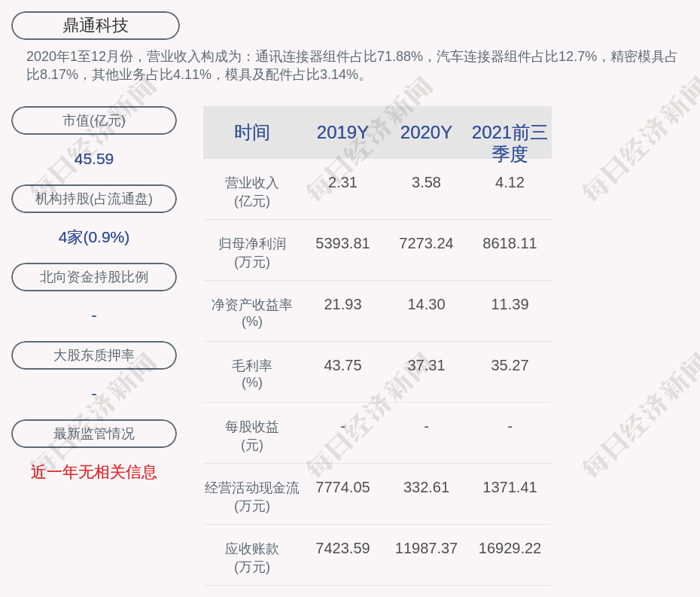Click the 净资产收益率(%) row label

pos(251,313)
